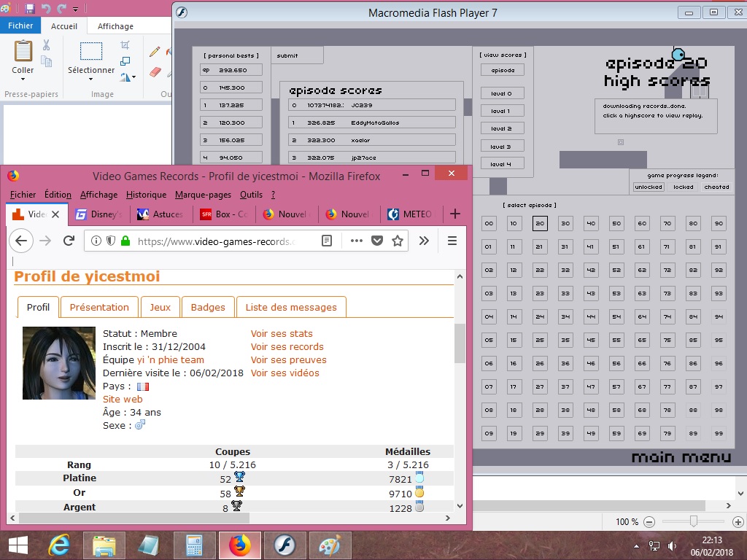Select the Pencil tool in Paint
This screenshot has height=560, width=747.
[x=155, y=52]
